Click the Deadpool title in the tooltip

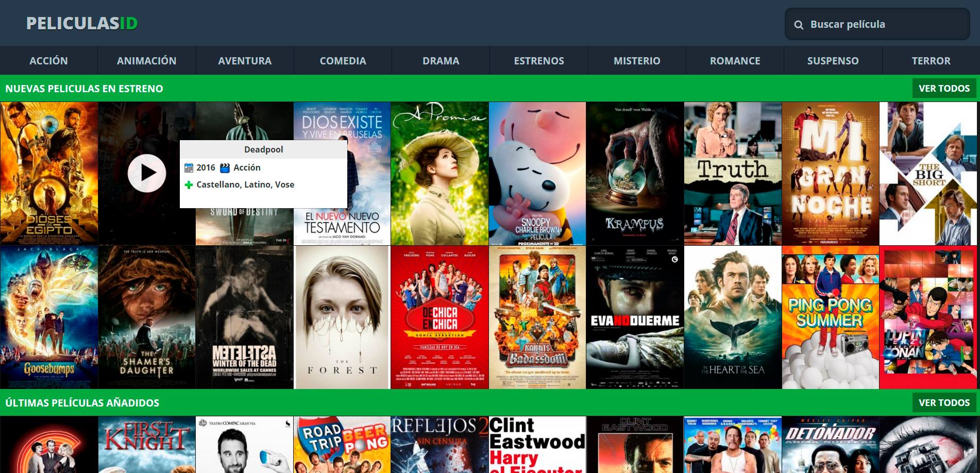tap(263, 149)
